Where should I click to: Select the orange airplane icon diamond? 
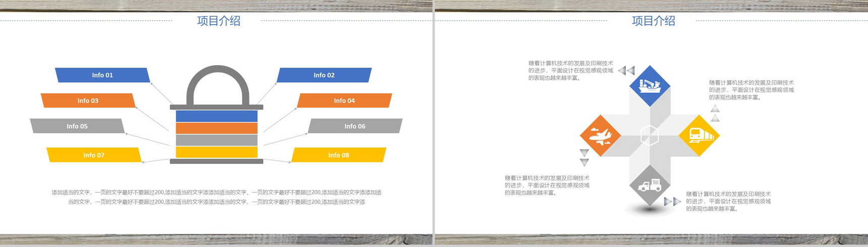click(x=600, y=136)
